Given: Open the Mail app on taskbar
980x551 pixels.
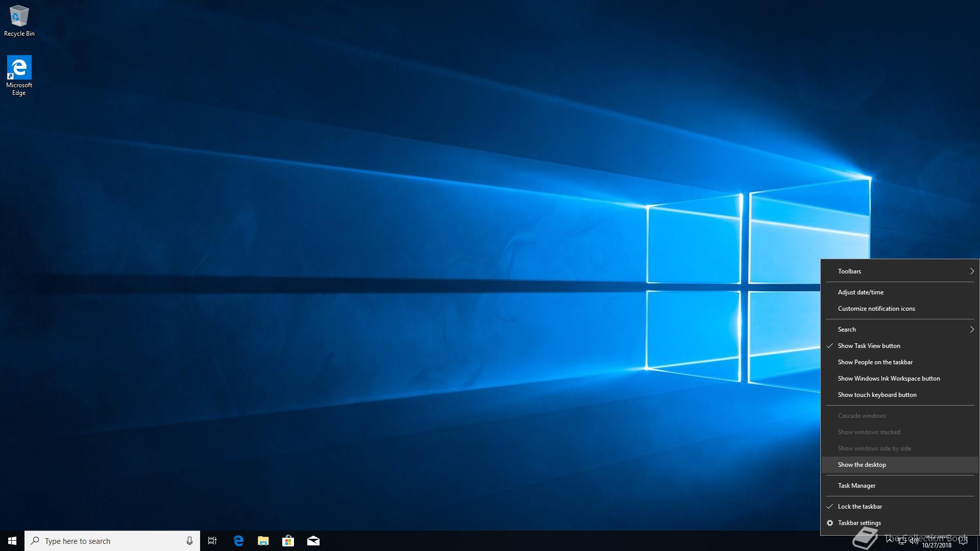Looking at the screenshot, I should (313, 541).
